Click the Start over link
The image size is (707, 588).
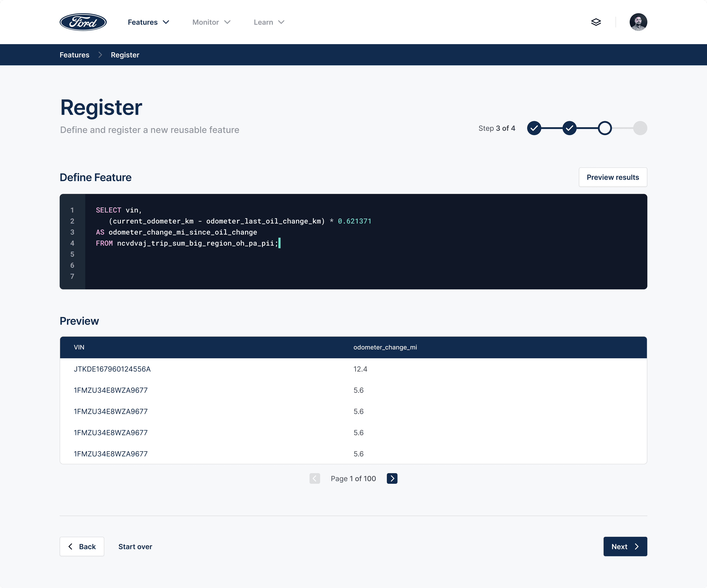click(135, 547)
